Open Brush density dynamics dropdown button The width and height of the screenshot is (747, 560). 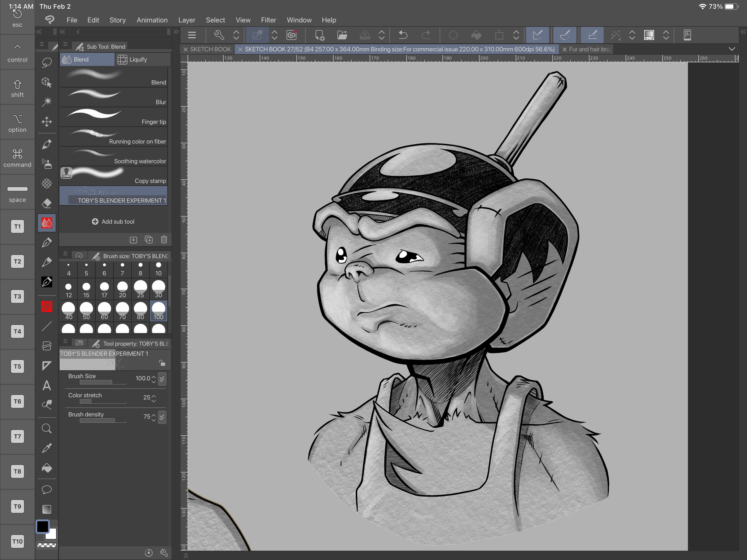[x=162, y=417]
